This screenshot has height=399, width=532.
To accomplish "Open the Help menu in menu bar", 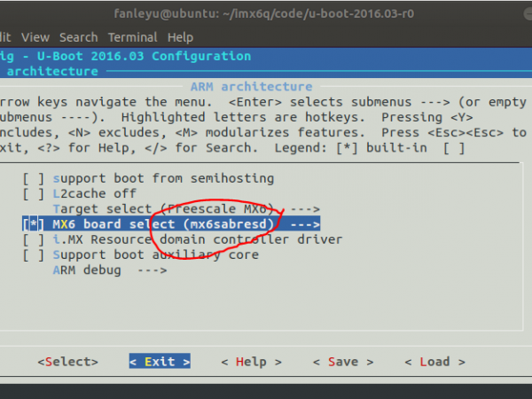I will pos(180,37).
